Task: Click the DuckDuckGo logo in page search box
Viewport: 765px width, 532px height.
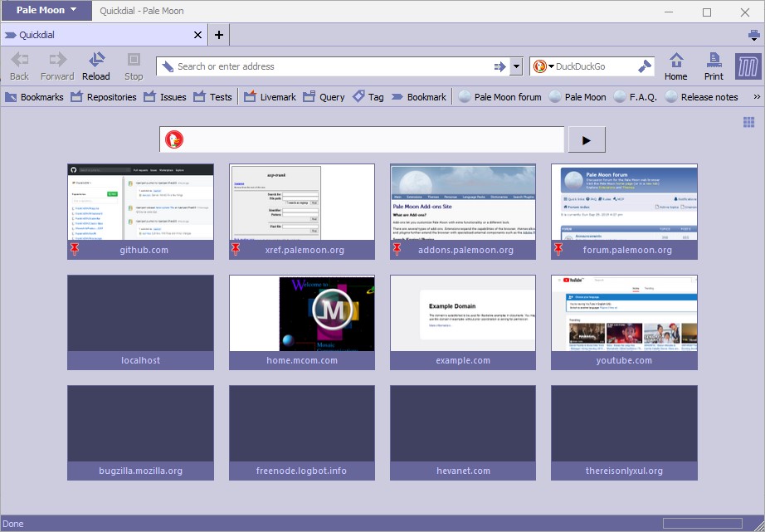Action: 174,139
